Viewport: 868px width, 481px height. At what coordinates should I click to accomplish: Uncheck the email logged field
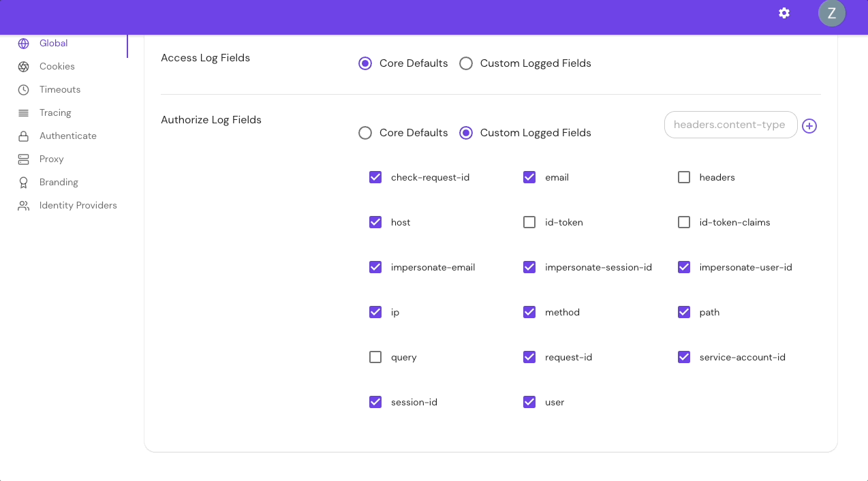529,176
